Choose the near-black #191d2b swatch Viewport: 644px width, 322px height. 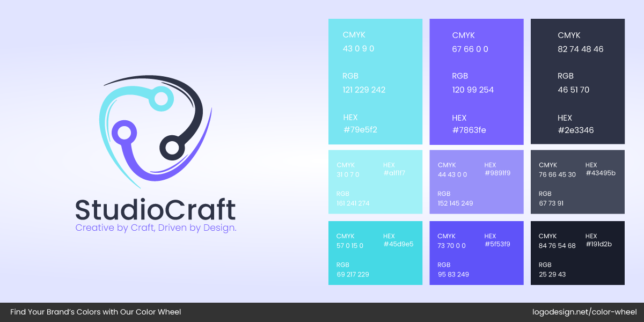pyautogui.click(x=577, y=253)
